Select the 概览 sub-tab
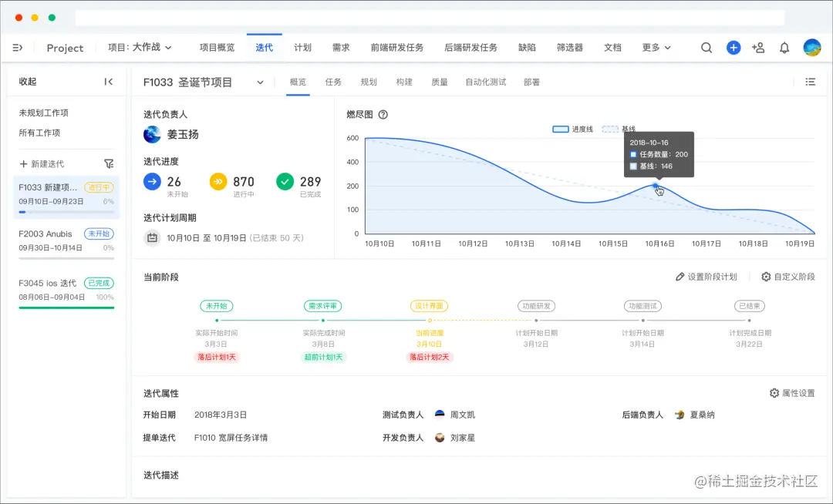 point(298,82)
